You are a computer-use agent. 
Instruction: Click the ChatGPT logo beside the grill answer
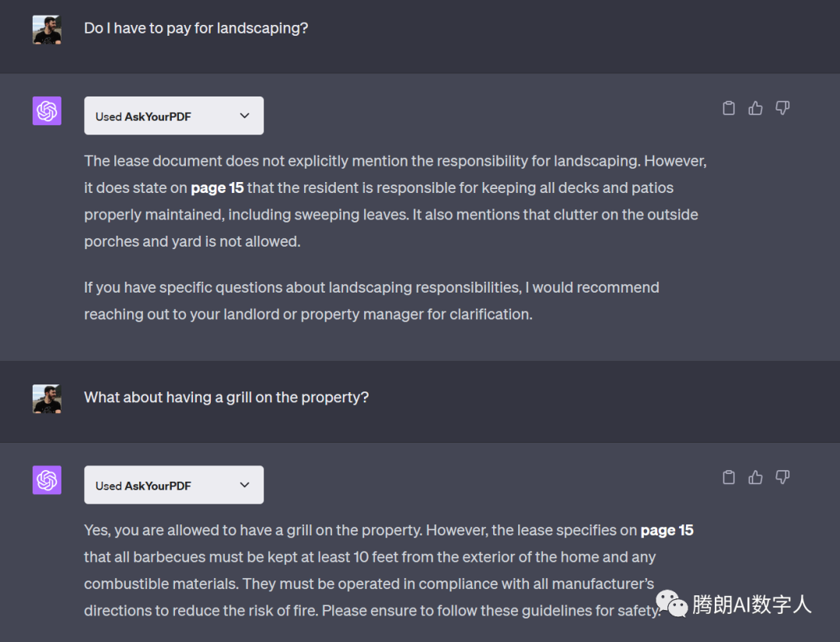[x=47, y=480]
